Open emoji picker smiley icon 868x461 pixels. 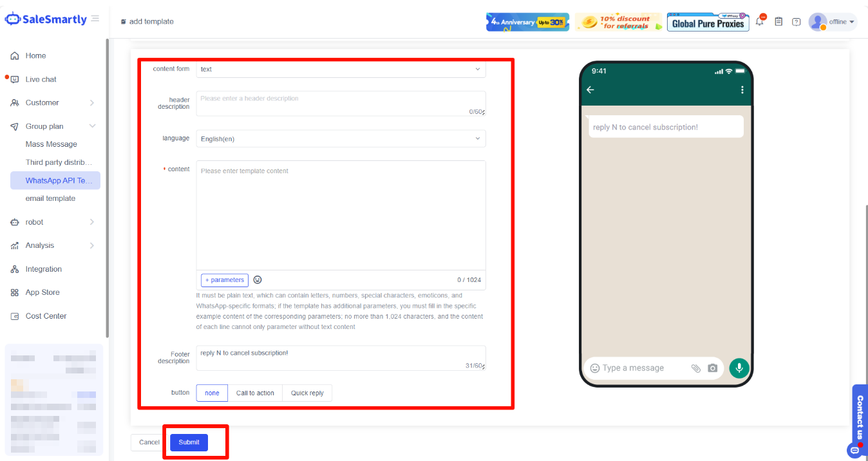pyautogui.click(x=258, y=280)
